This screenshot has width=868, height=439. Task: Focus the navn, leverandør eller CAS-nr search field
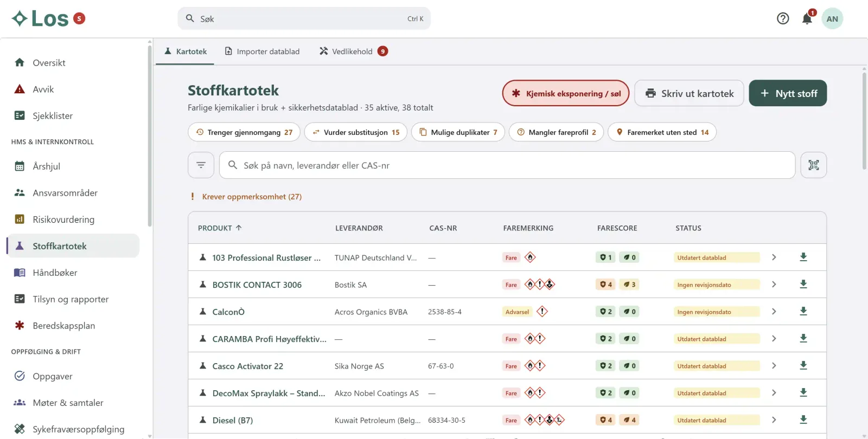(x=507, y=165)
